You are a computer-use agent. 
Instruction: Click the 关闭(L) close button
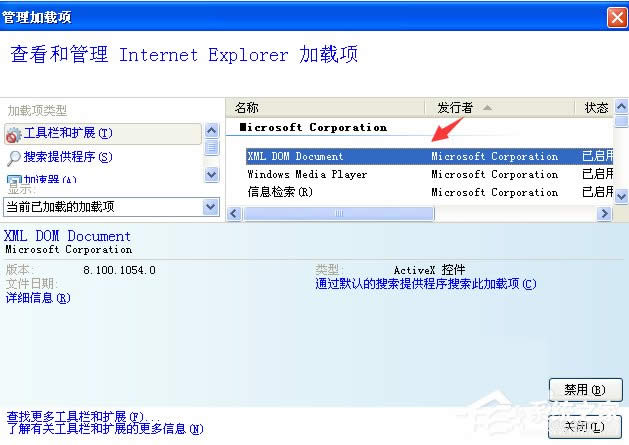(x=584, y=427)
